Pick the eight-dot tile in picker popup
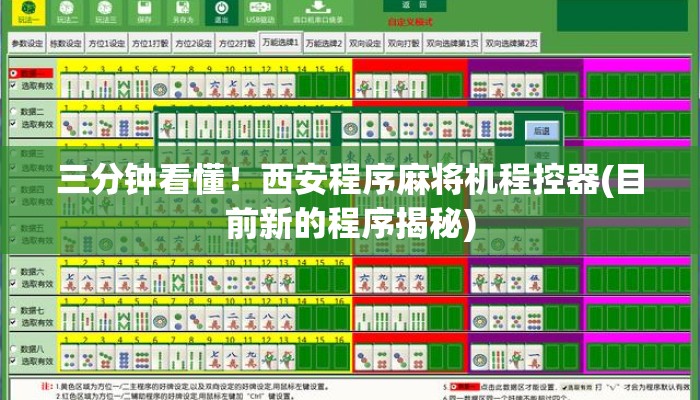This screenshot has height=400, width=700. (486, 127)
